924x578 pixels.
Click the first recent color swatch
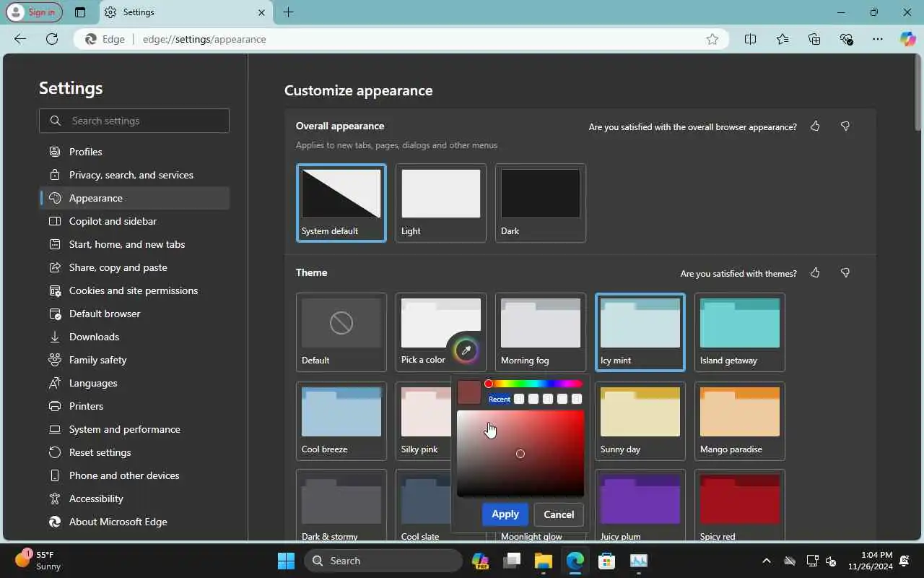coord(519,399)
